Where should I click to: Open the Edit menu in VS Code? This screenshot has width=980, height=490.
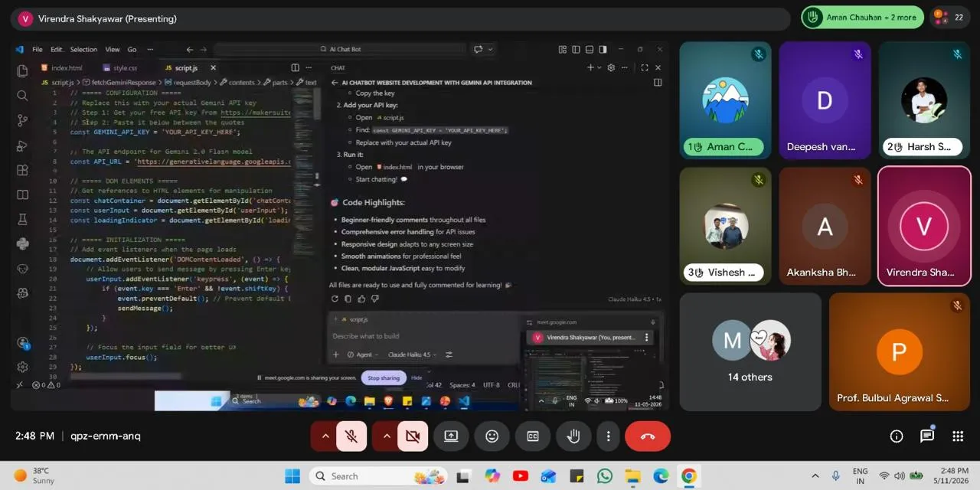coord(57,49)
